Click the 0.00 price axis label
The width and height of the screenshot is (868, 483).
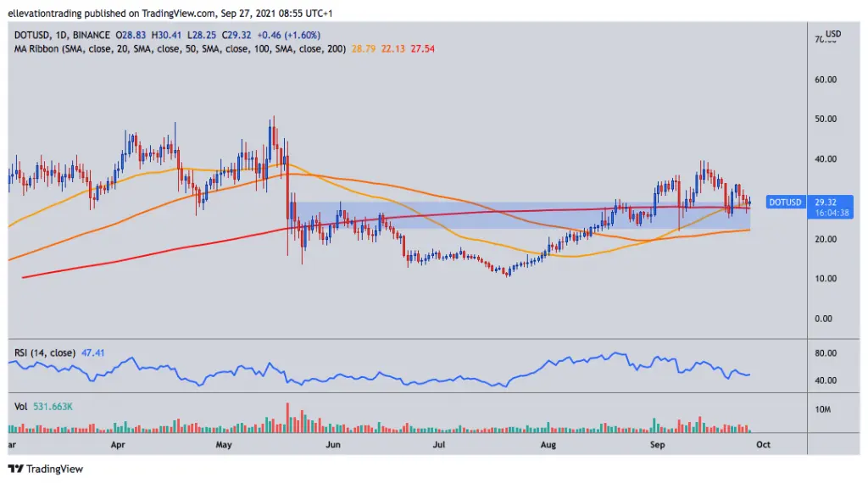(x=823, y=318)
